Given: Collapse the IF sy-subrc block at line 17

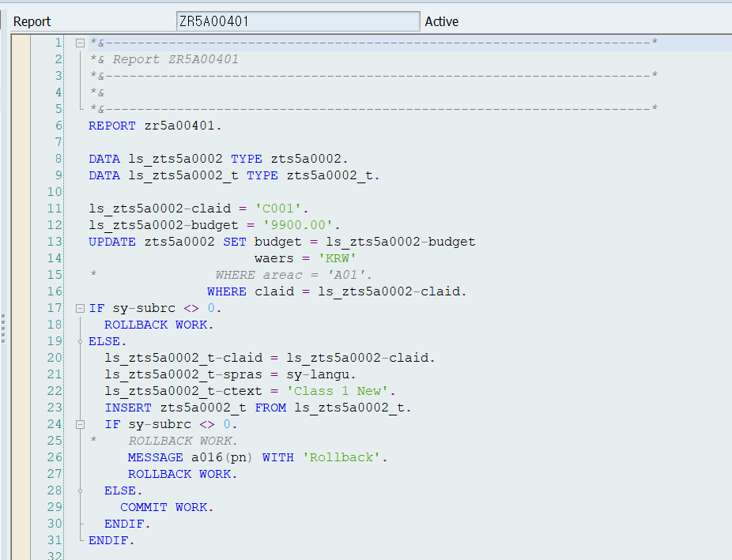Looking at the screenshot, I should click(81, 308).
